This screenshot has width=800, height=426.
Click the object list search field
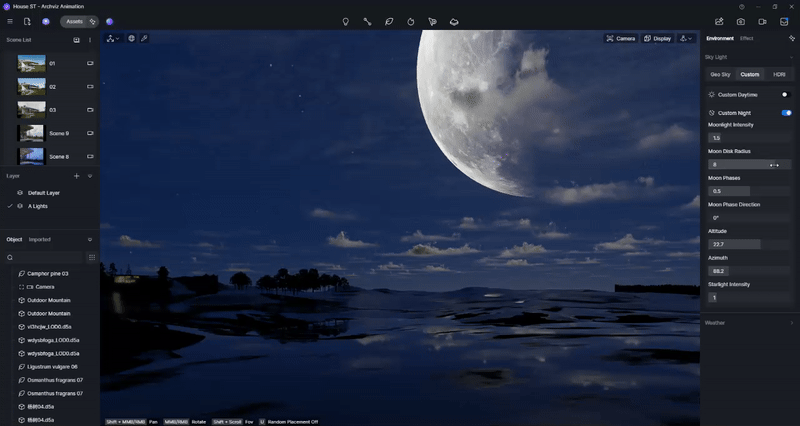[x=44, y=258]
